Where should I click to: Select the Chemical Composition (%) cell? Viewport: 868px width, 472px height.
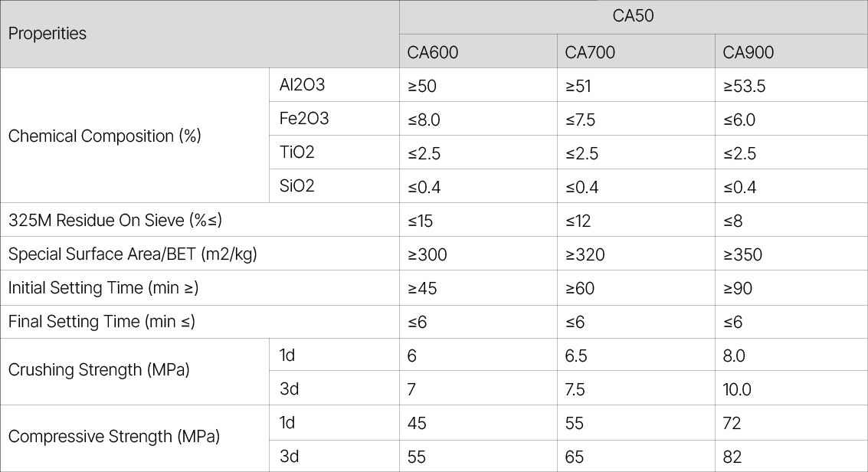pyautogui.click(x=105, y=136)
